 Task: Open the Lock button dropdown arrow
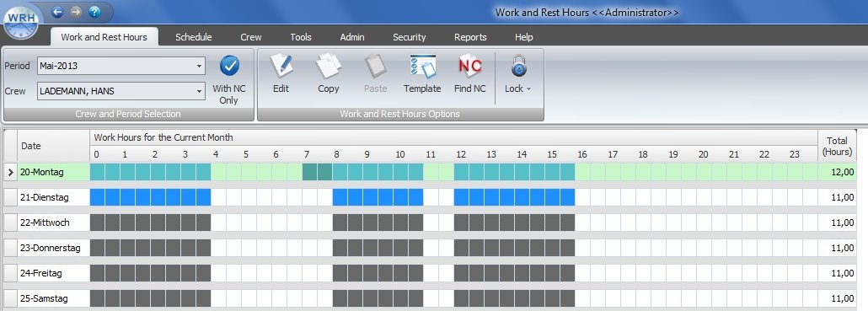point(528,89)
